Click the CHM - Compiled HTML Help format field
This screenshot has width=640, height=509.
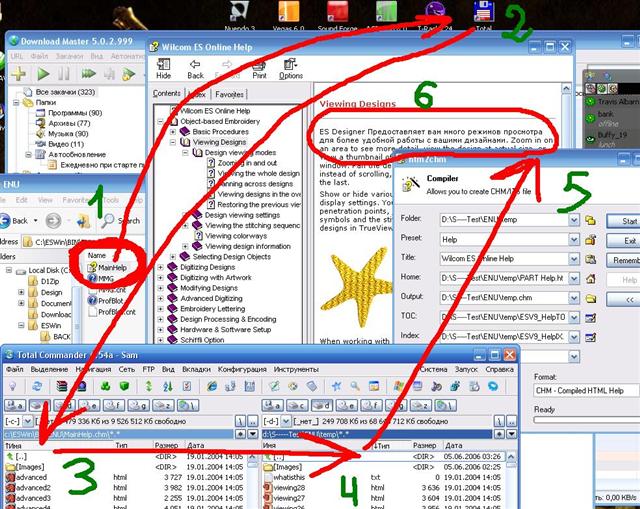click(586, 391)
